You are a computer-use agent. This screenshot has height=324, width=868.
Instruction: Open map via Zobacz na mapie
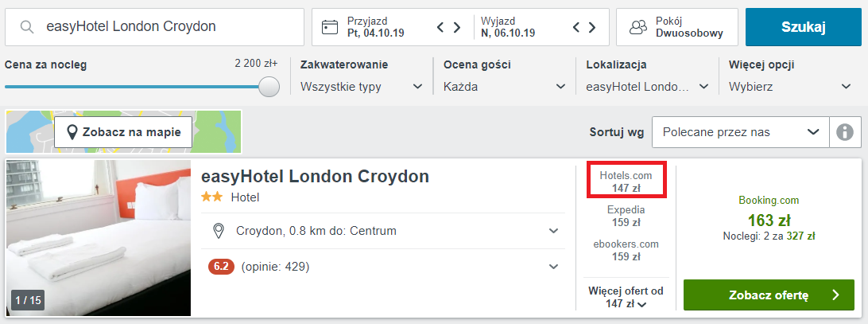click(123, 132)
